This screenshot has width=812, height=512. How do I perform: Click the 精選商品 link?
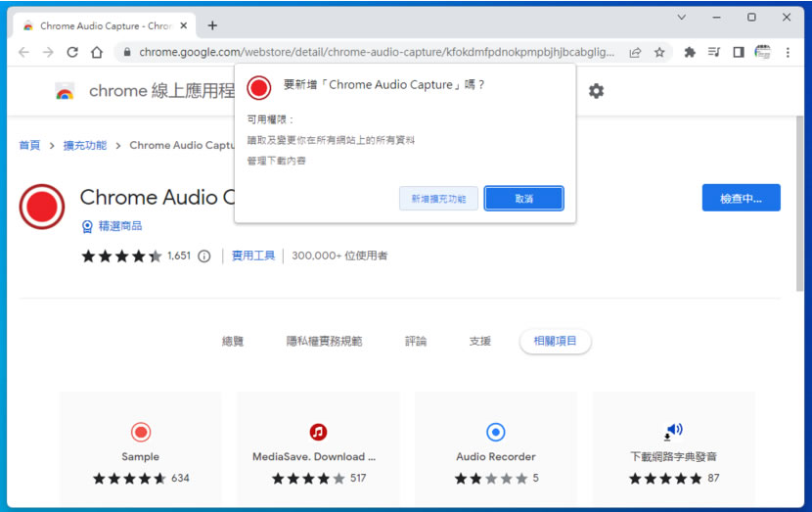click(120, 226)
